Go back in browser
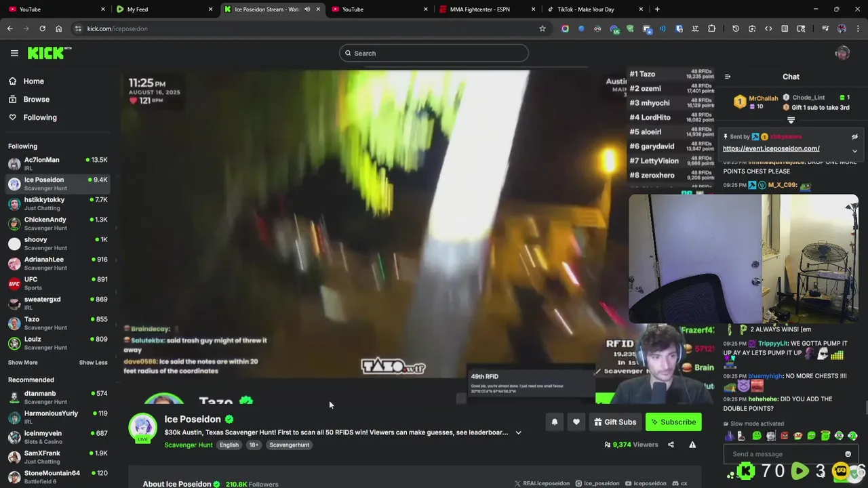 [x=10, y=28]
